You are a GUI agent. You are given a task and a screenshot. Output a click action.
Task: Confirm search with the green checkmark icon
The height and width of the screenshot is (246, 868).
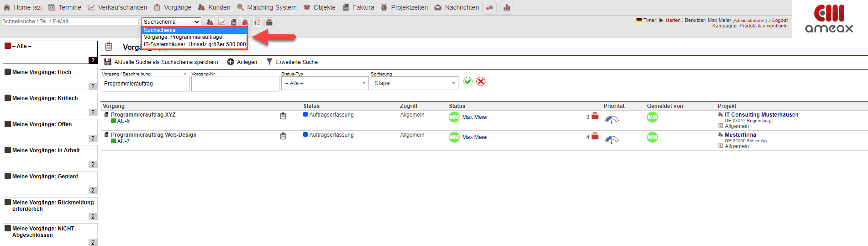pyautogui.click(x=468, y=81)
